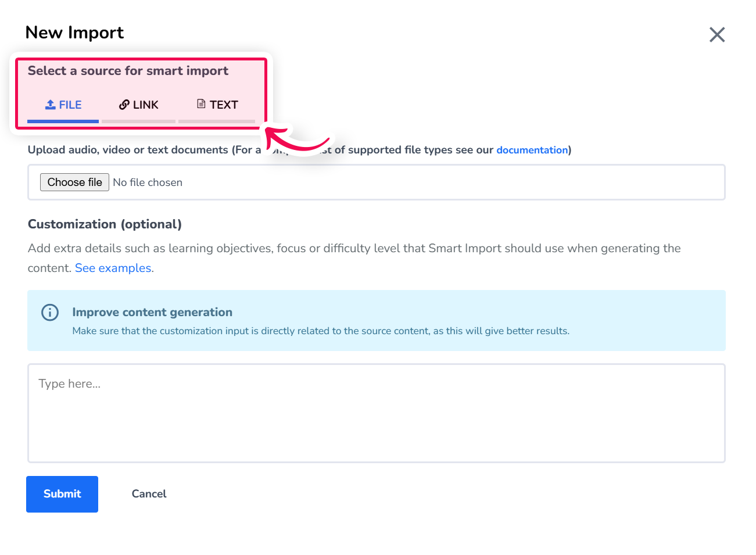Click the Improve content generation heading
This screenshot has height=555, width=756.
(152, 312)
